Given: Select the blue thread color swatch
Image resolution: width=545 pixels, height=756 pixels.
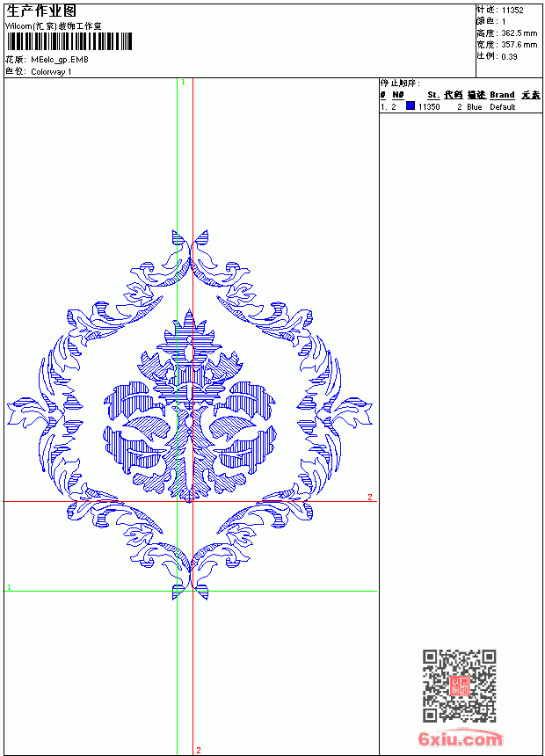Looking at the screenshot, I should pyautogui.click(x=411, y=105).
